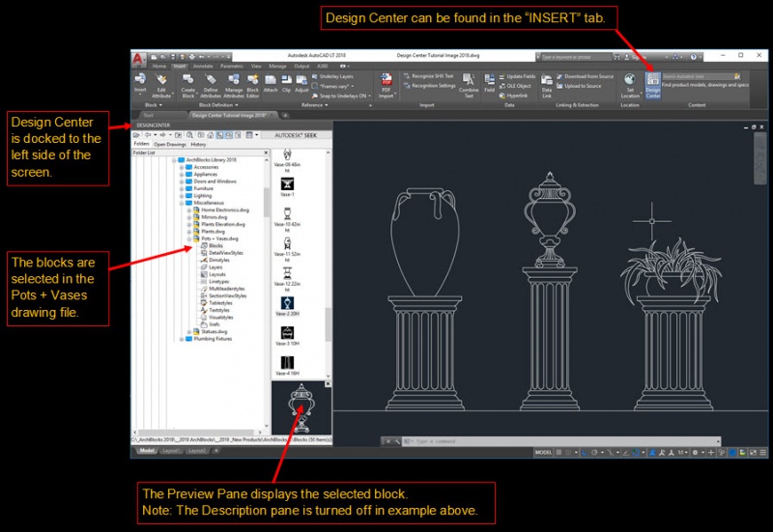Open the Block Editor
Image resolution: width=773 pixels, height=532 pixels.
pyautogui.click(x=253, y=85)
